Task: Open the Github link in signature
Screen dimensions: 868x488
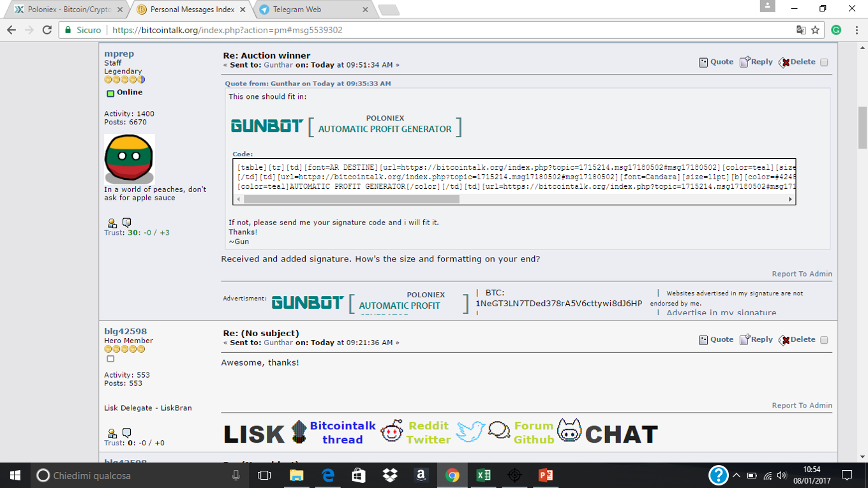Action: [x=534, y=440]
